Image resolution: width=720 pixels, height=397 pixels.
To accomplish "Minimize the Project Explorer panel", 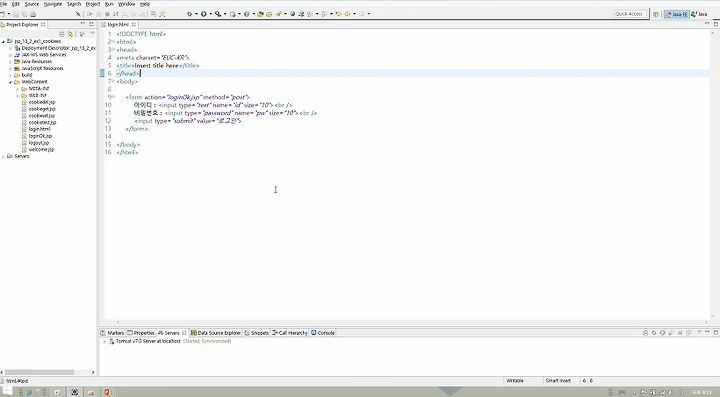I will pos(83,24).
